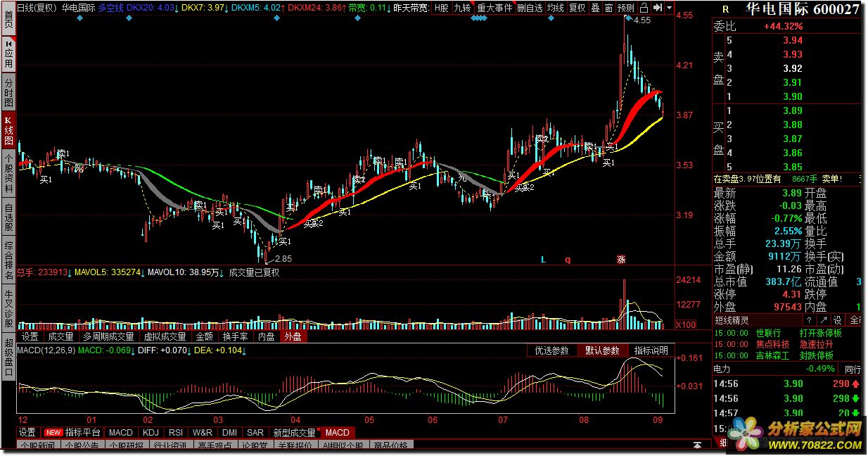868x456 pixels.
Task: Switch indicator to KDJ
Action: point(151,432)
